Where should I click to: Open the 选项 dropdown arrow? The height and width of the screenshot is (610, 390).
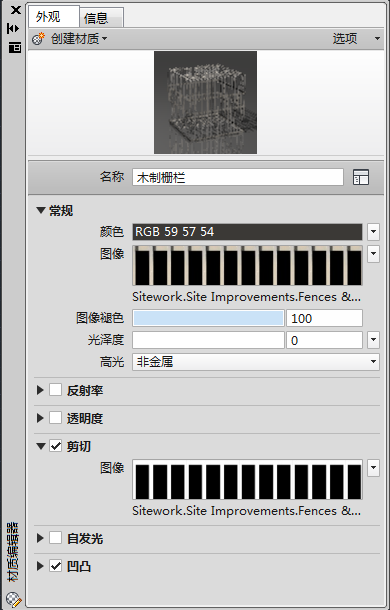tap(377, 39)
